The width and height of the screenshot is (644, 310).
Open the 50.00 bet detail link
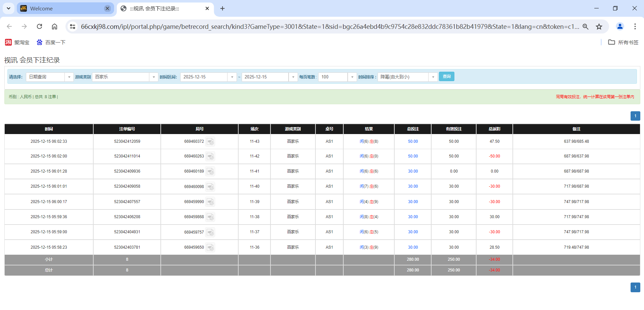(412, 141)
